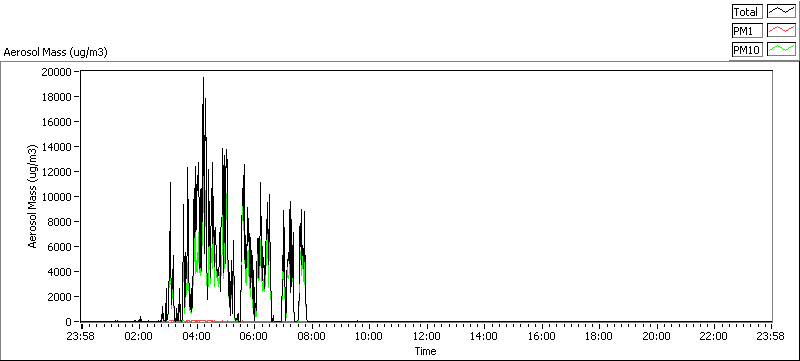This screenshot has height=361, width=800.
Task: Click the PM1 legend label
Action: (x=746, y=31)
